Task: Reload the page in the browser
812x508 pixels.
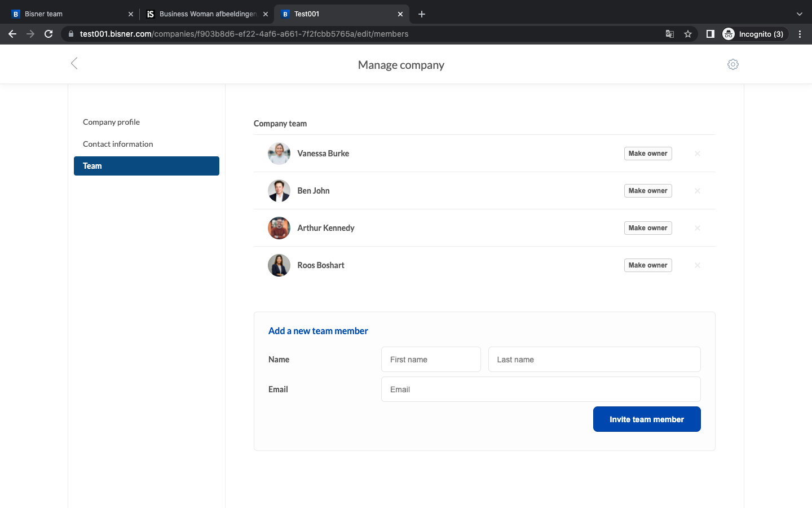Action: click(48, 34)
